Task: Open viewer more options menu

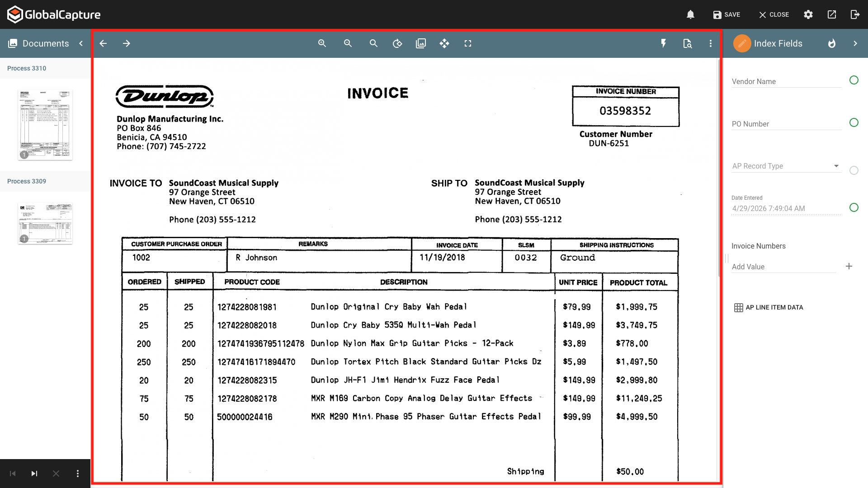Action: tap(711, 43)
